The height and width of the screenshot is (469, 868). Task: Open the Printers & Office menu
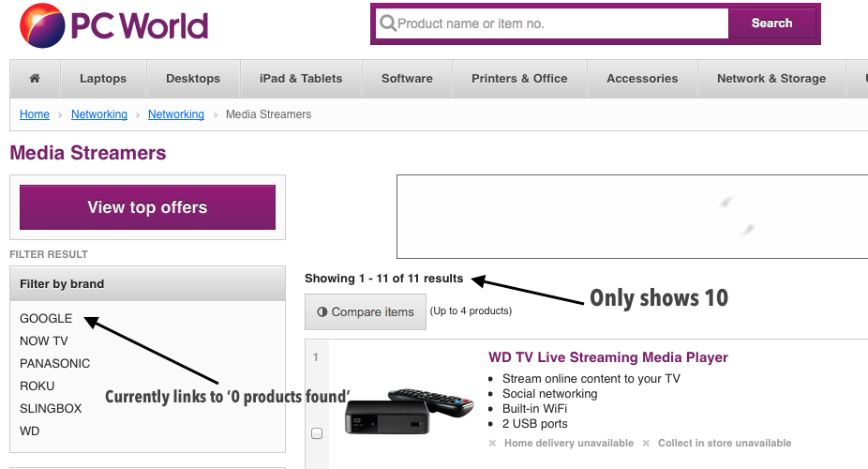(519, 79)
